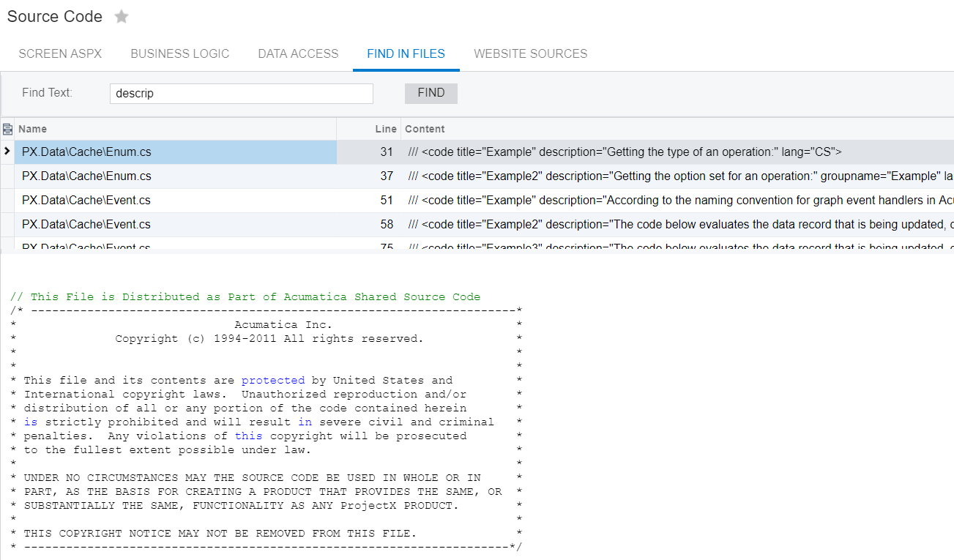
Task: Click content 'Getting the type of an operation'
Action: tap(677, 152)
